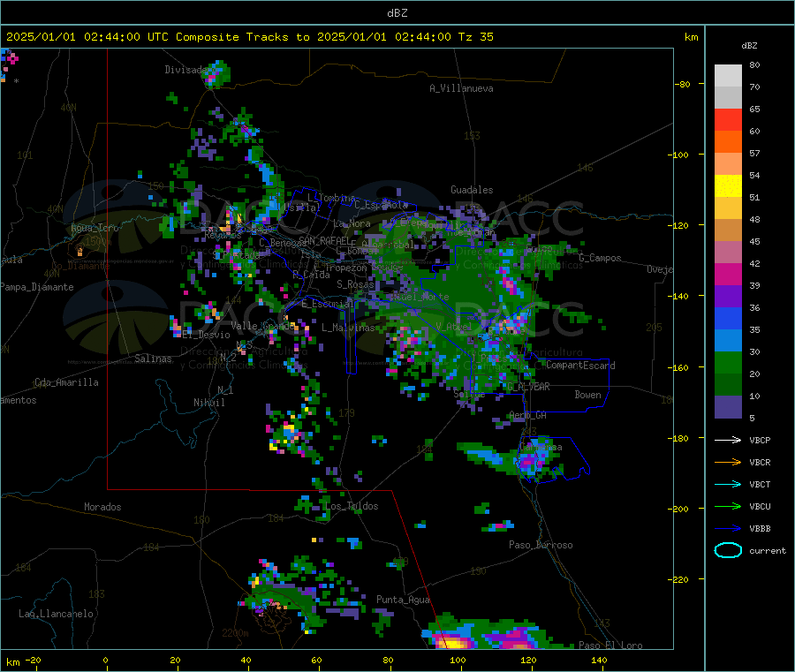This screenshot has height=672, width=795.
Task: Select the violet 36 dBZ color swatch
Action: click(728, 297)
